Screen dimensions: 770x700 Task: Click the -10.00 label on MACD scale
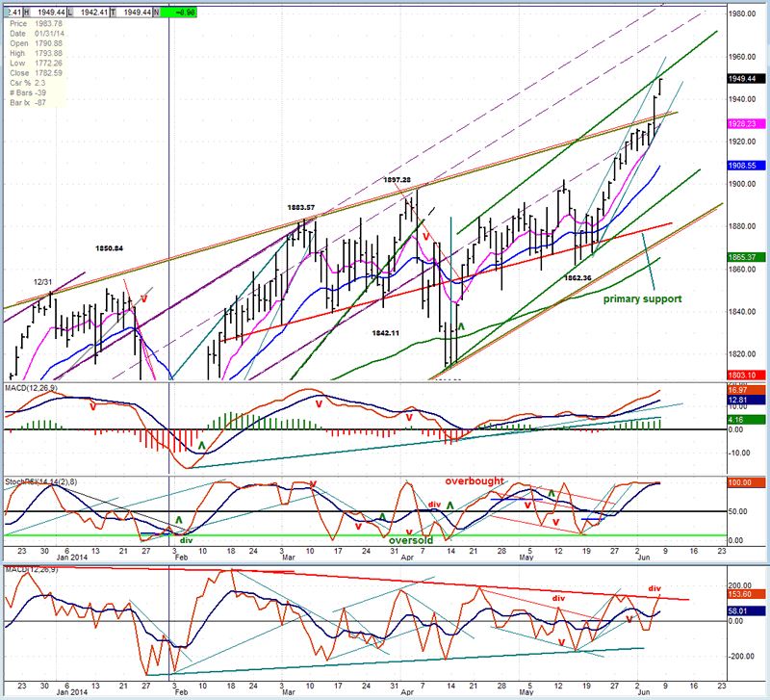click(x=738, y=453)
